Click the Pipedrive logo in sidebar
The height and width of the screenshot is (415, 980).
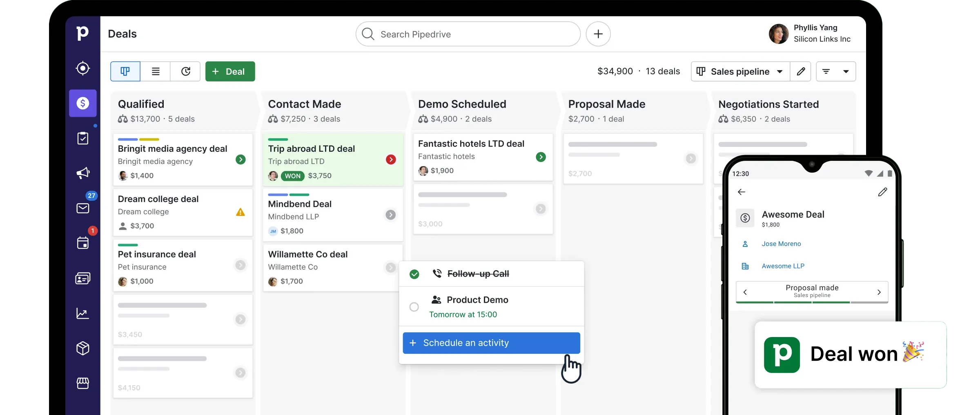82,33
